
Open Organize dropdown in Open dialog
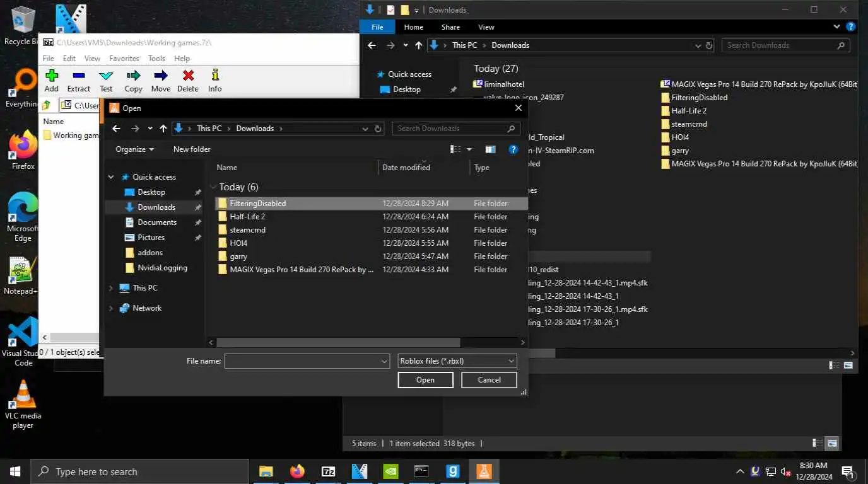point(134,149)
